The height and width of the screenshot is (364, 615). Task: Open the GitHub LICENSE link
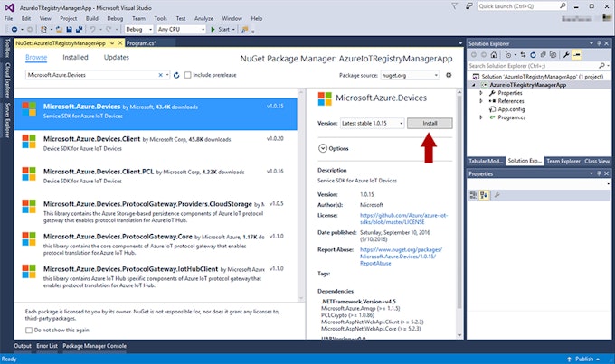(403, 219)
